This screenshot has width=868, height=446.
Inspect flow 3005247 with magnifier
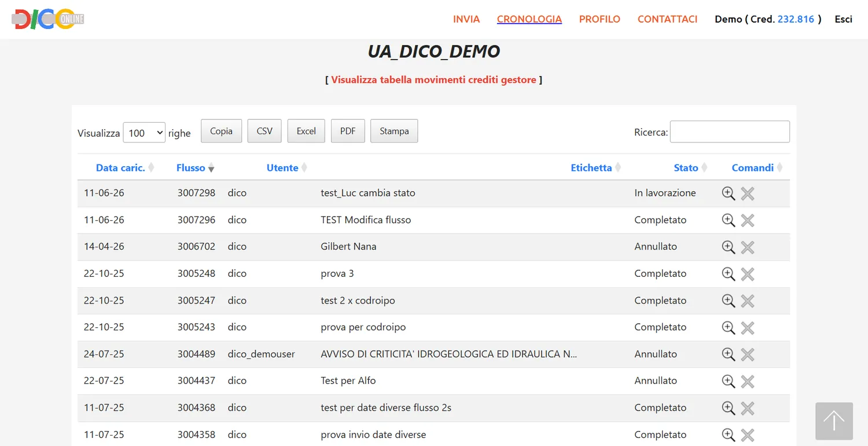coord(729,301)
